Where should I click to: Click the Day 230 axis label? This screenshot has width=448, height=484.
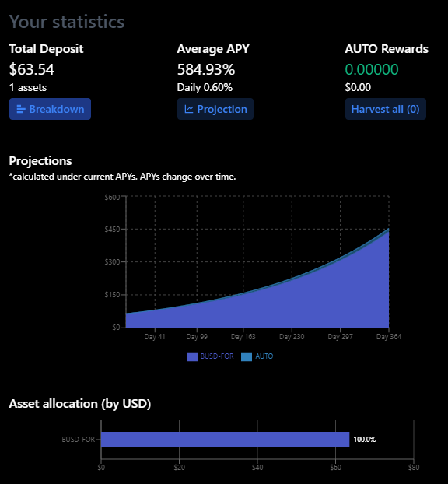(292, 337)
